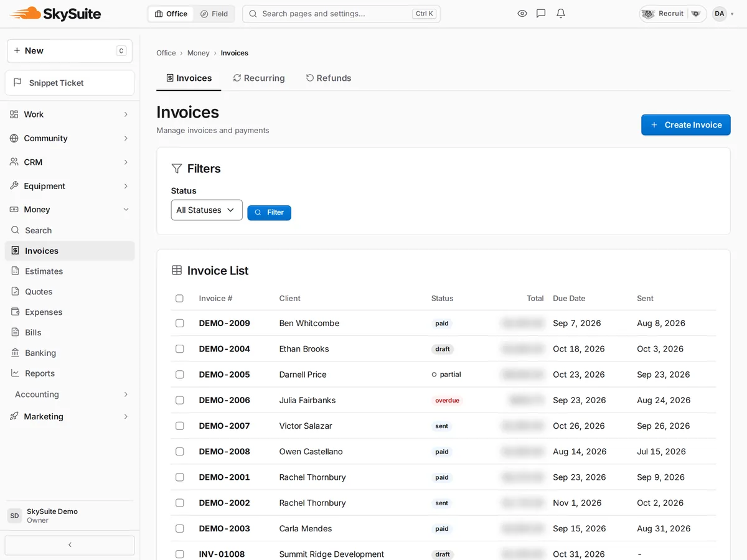This screenshot has width=747, height=560.
Task: Click the Equipment wrench icon
Action: [14, 186]
